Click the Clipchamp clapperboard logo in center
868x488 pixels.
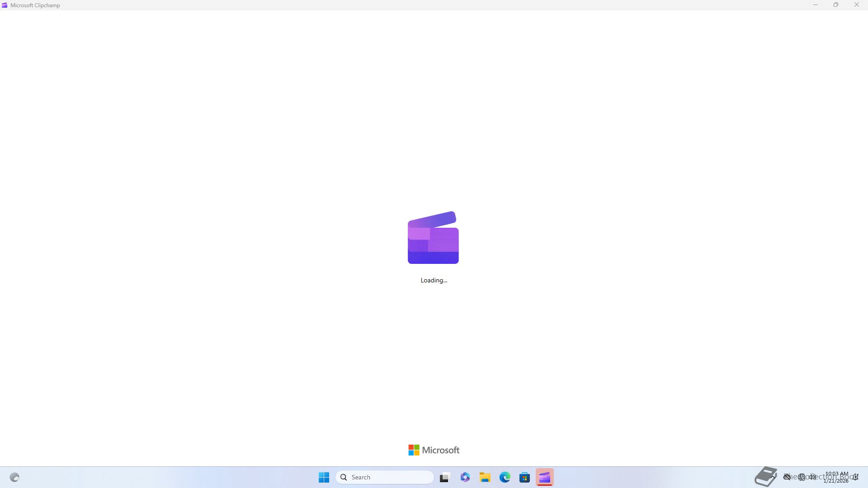(x=433, y=238)
